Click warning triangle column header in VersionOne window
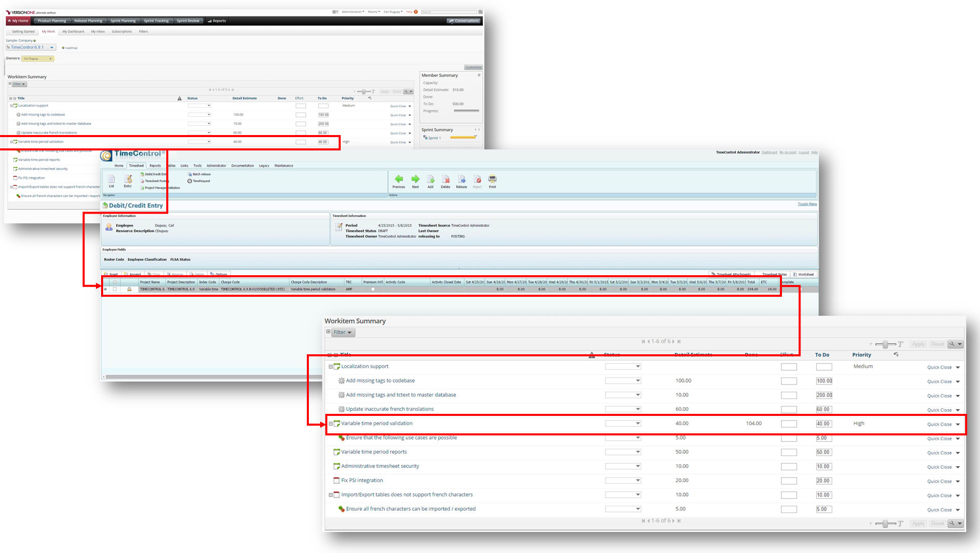The height and width of the screenshot is (553, 980). point(180,98)
